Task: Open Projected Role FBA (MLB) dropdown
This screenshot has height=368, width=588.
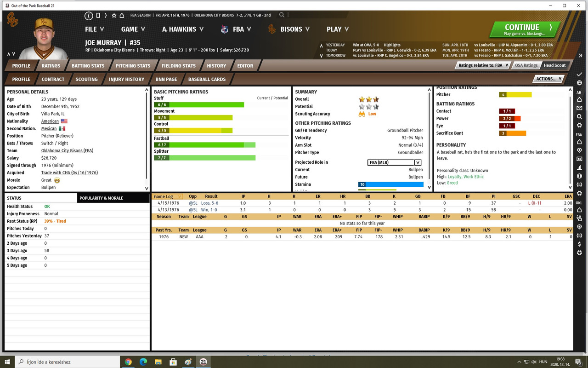Action: point(395,162)
